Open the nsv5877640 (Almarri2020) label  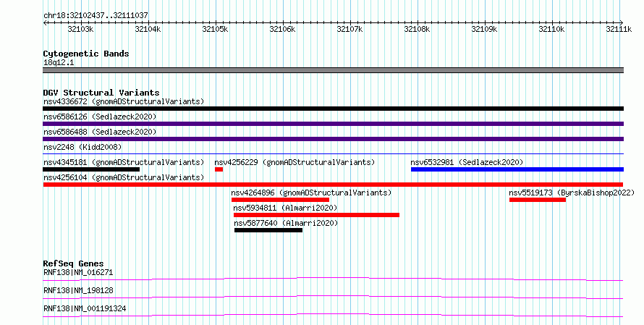286,223
